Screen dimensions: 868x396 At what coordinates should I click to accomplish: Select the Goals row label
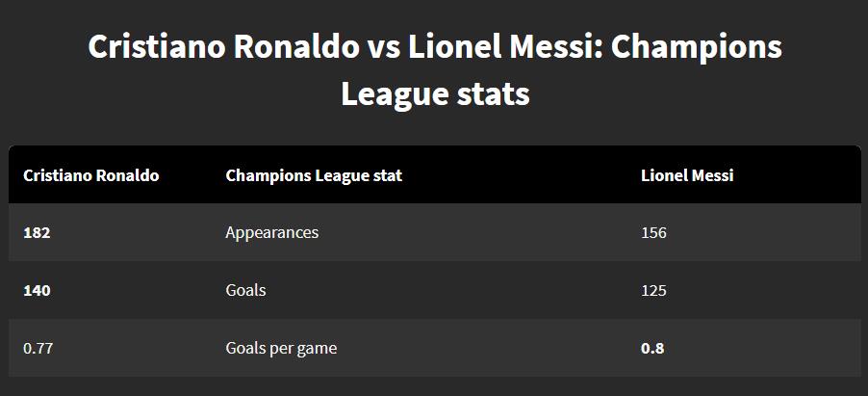[x=245, y=290]
